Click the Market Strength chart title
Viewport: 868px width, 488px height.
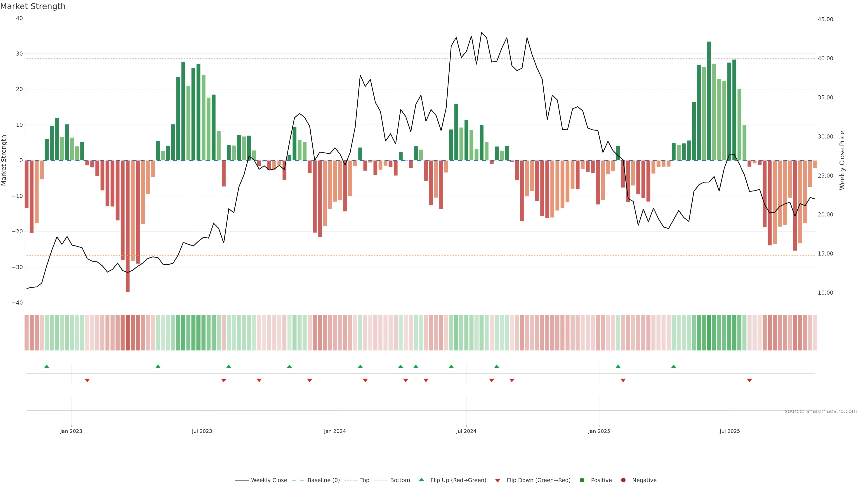(33, 6)
